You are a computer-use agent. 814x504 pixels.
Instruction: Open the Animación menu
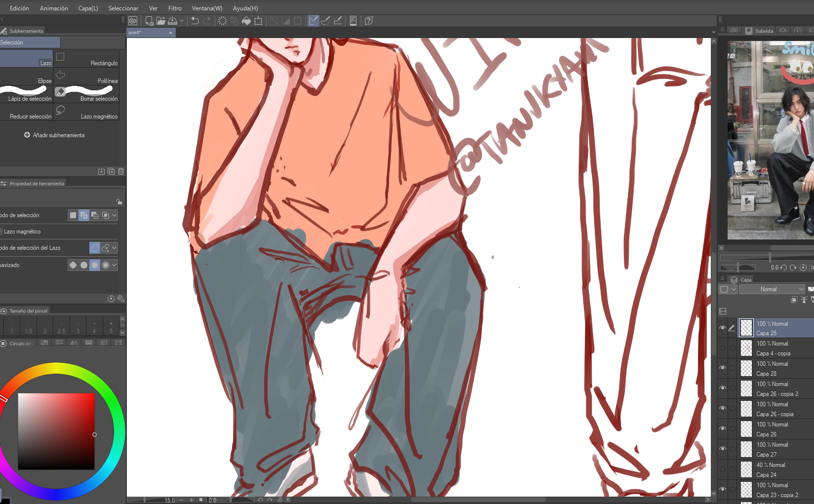pos(54,8)
